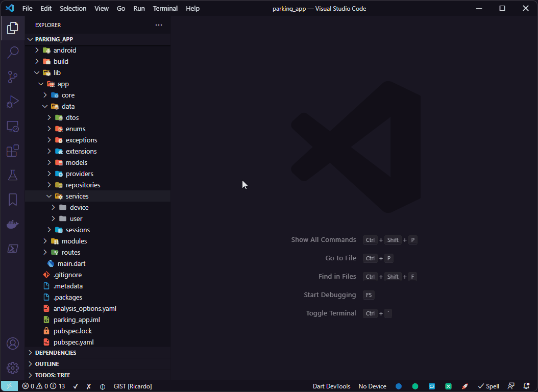Expand the TODOS: TREE section
The width and height of the screenshot is (538, 392).
pos(98,375)
